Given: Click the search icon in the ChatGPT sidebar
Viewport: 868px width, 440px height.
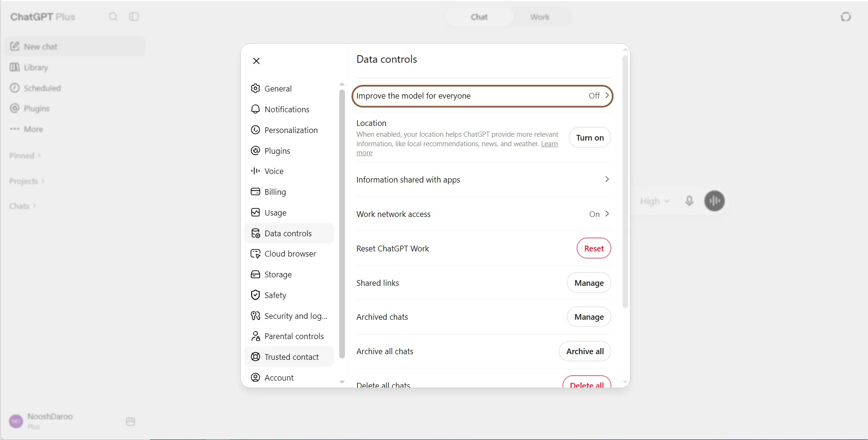Looking at the screenshot, I should [x=113, y=17].
